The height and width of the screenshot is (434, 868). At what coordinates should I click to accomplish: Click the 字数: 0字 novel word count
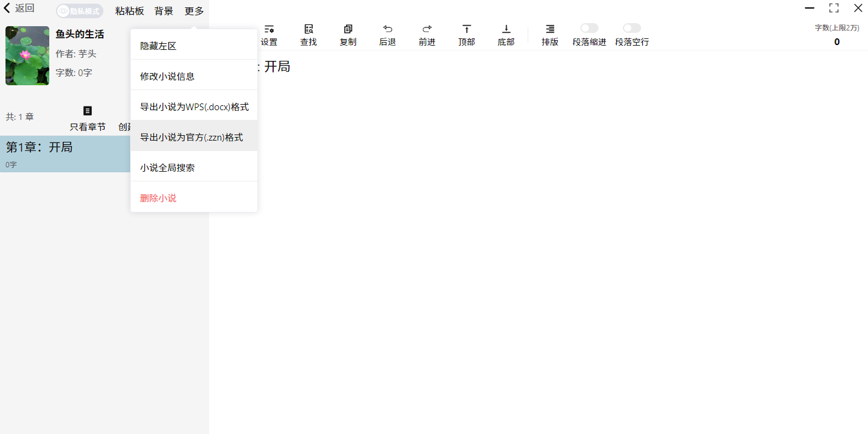tap(74, 73)
